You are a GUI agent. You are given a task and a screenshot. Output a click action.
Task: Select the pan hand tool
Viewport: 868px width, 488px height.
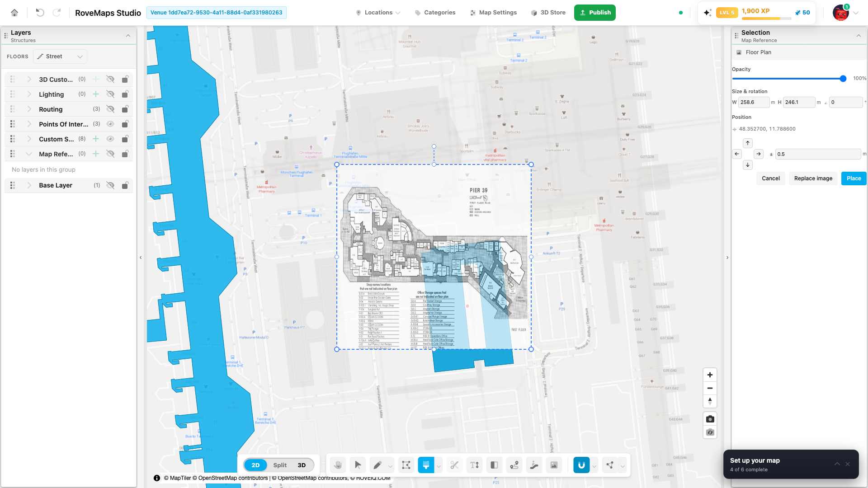pos(338,465)
